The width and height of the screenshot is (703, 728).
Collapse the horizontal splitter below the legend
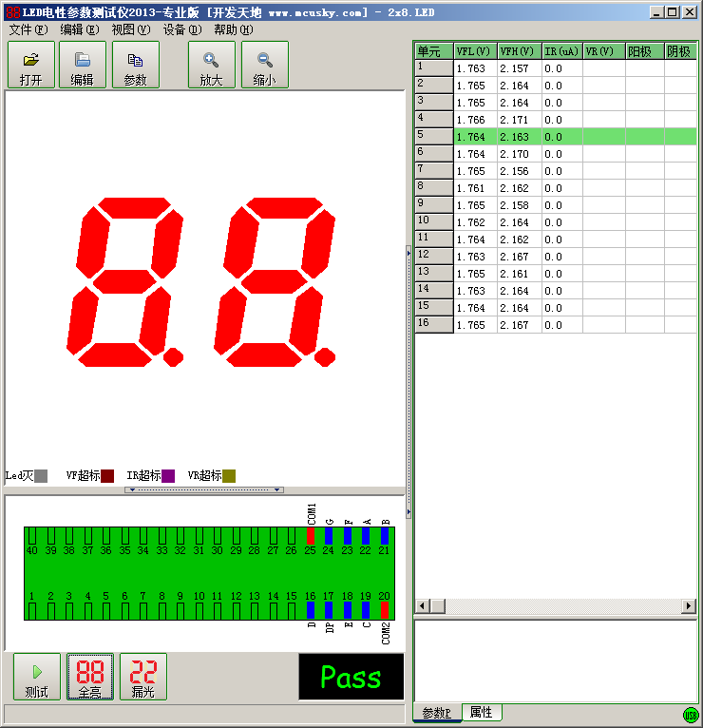tap(204, 490)
